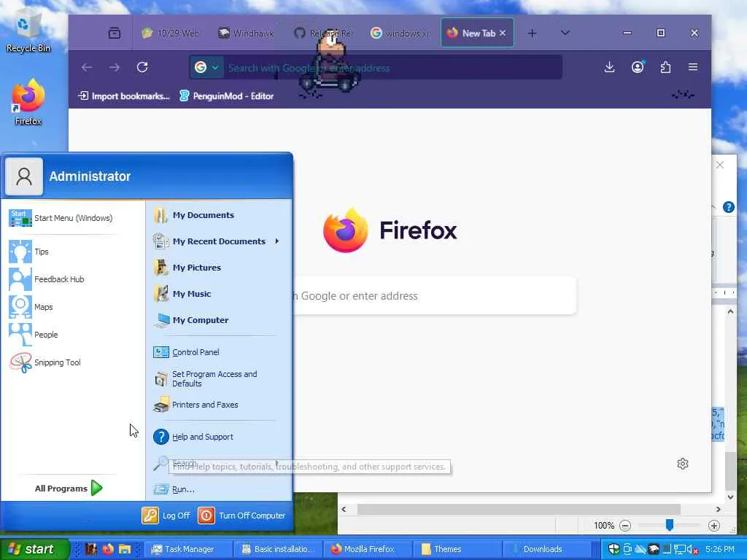Click folder quick launch icon in taskbar

[x=124, y=549]
